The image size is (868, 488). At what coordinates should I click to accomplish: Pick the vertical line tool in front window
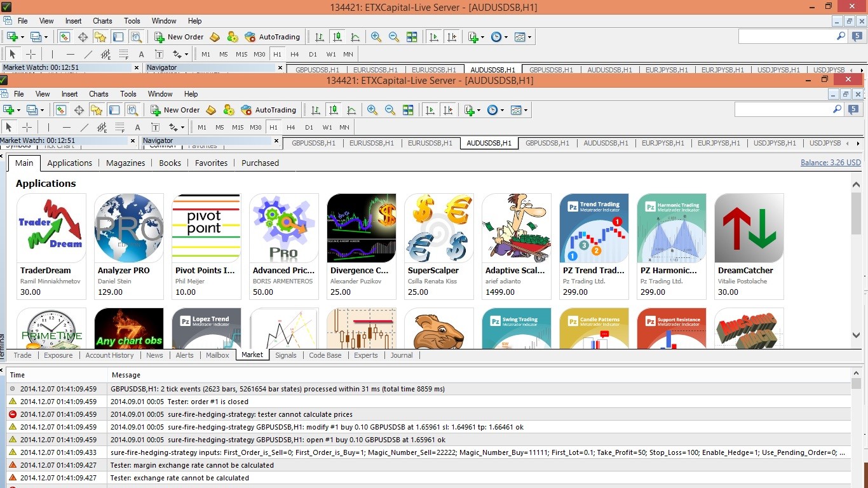coord(48,127)
